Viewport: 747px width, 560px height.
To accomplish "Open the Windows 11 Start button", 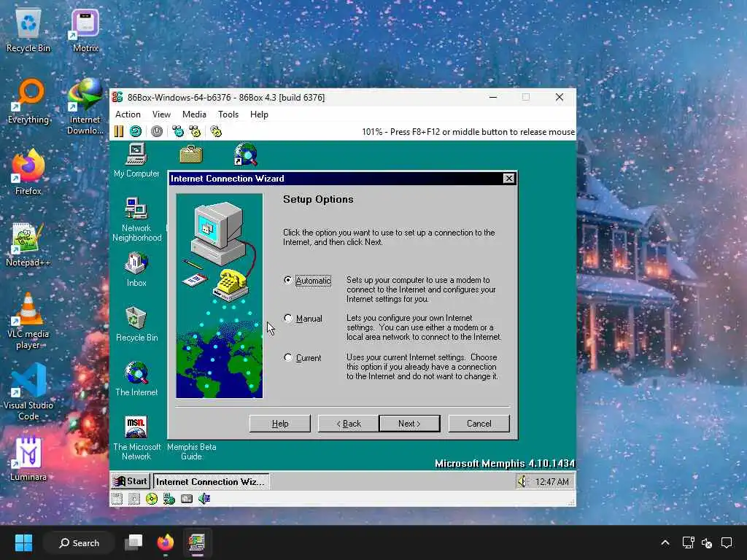I will pos(23,542).
